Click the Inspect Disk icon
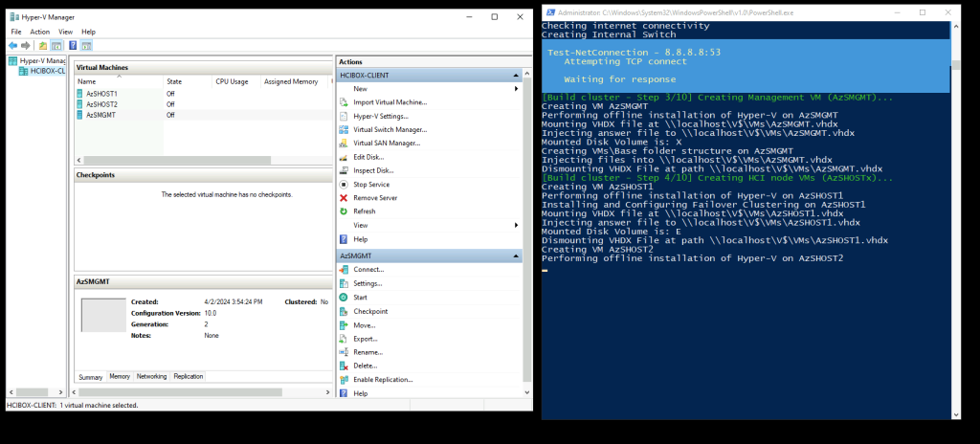 coord(344,170)
